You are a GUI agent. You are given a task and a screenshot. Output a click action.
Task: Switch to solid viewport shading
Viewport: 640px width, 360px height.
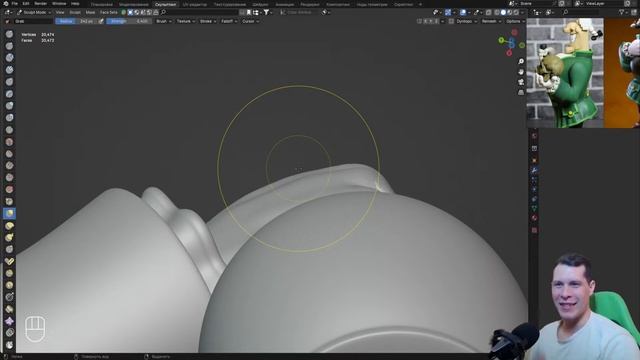coord(503,12)
